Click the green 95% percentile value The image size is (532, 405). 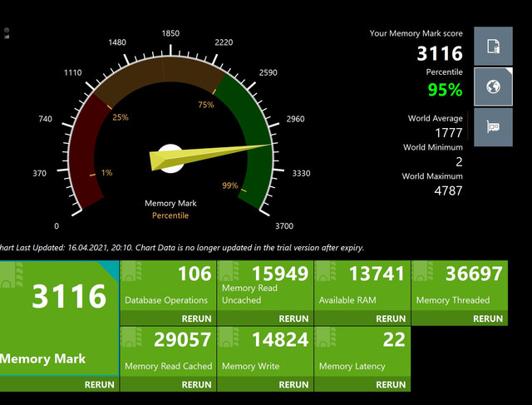(x=445, y=90)
